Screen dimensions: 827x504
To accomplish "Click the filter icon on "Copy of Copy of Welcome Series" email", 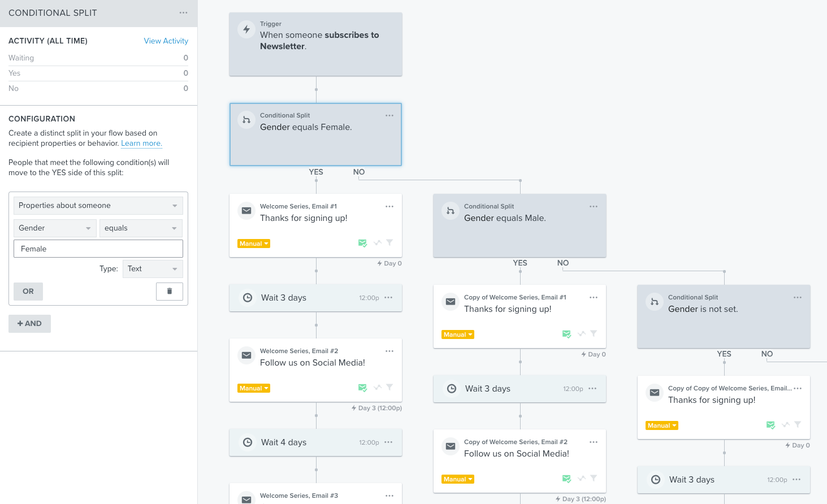I will 797,425.
